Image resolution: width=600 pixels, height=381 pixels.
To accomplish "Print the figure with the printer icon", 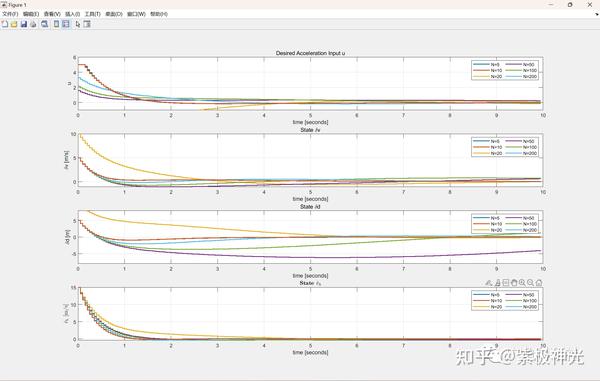I will pos(33,24).
